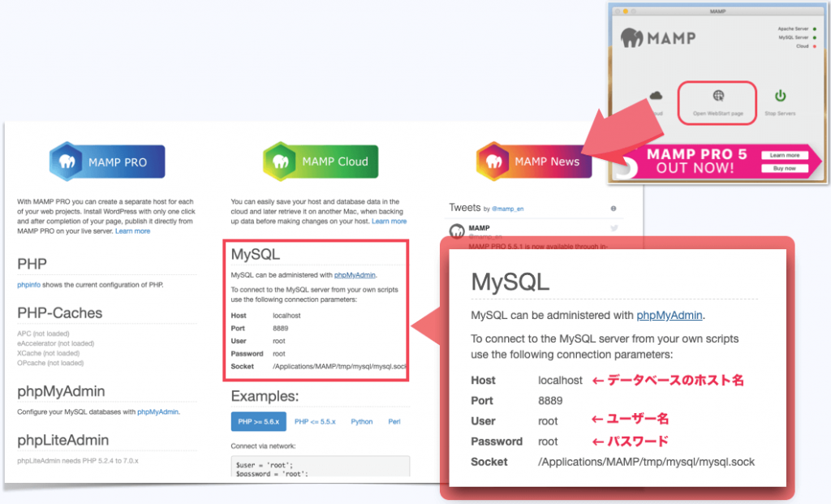831x504 pixels.
Task: Click 'root' beside User in the enlarged callout
Action: tap(548, 421)
